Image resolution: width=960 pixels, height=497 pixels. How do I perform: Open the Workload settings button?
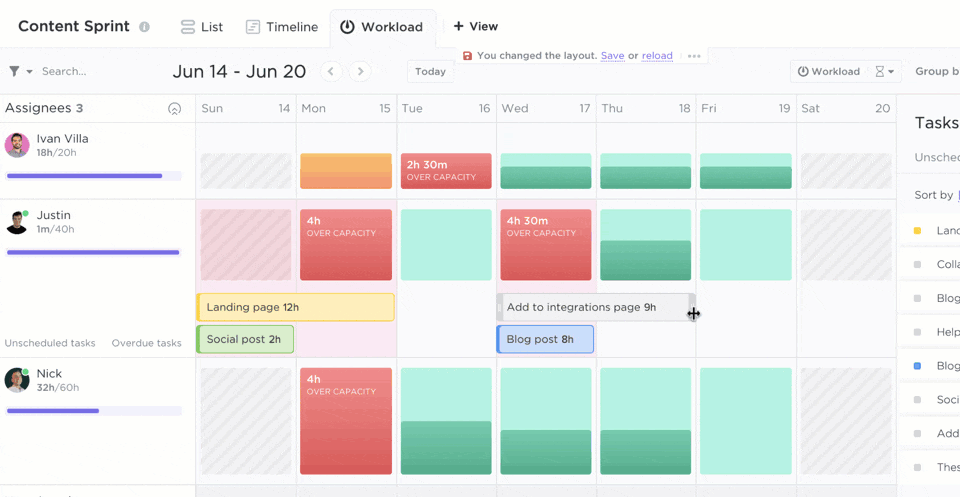coord(828,71)
